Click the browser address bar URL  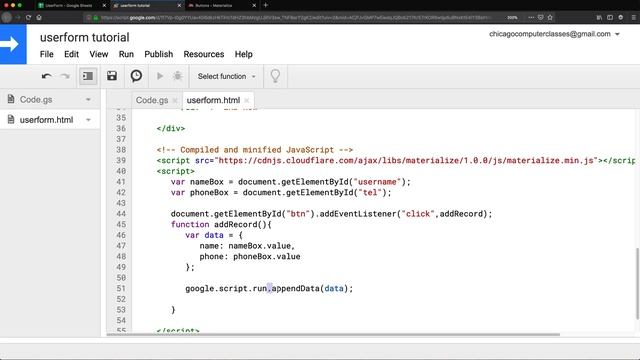click(x=294, y=18)
